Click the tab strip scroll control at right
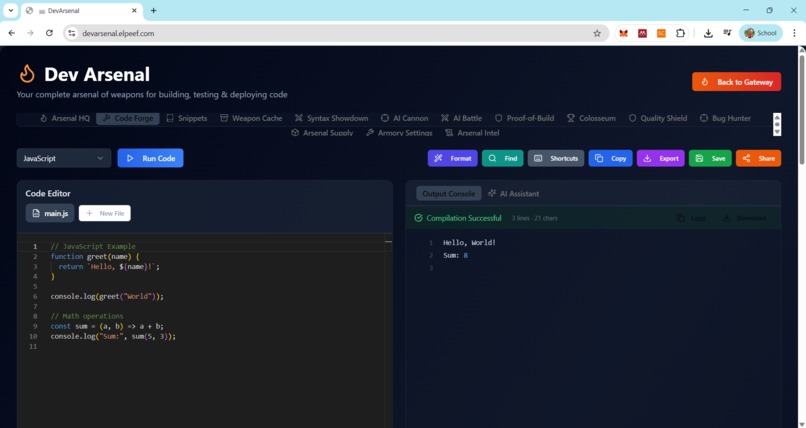 pyautogui.click(x=777, y=124)
